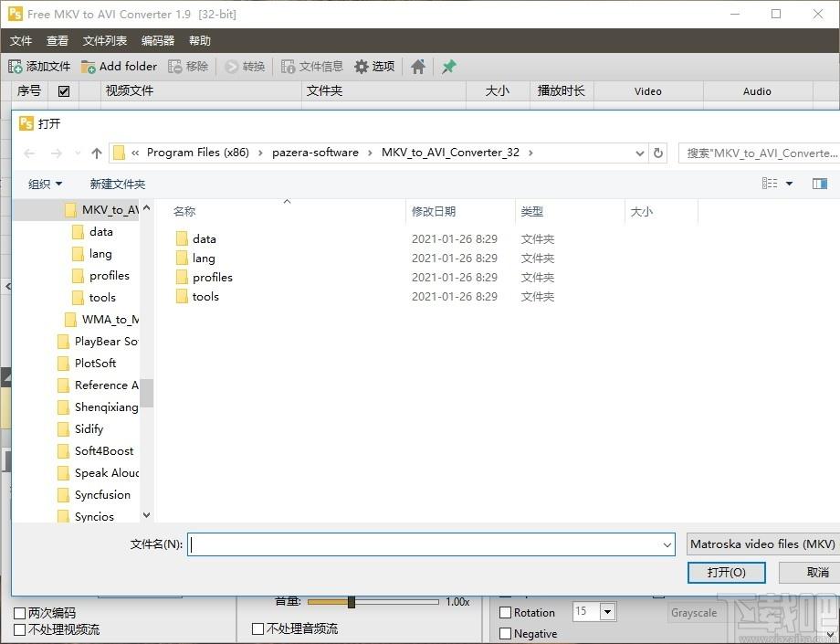This screenshot has width=840, height=644.
Task: Open Rotation angle dropdown
Action: (x=607, y=611)
